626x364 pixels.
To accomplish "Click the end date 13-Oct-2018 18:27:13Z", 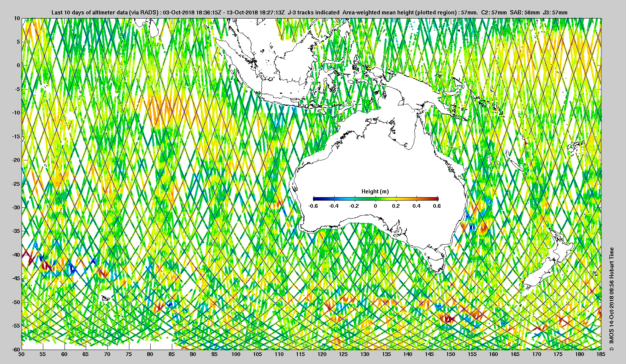I will 255,13.
